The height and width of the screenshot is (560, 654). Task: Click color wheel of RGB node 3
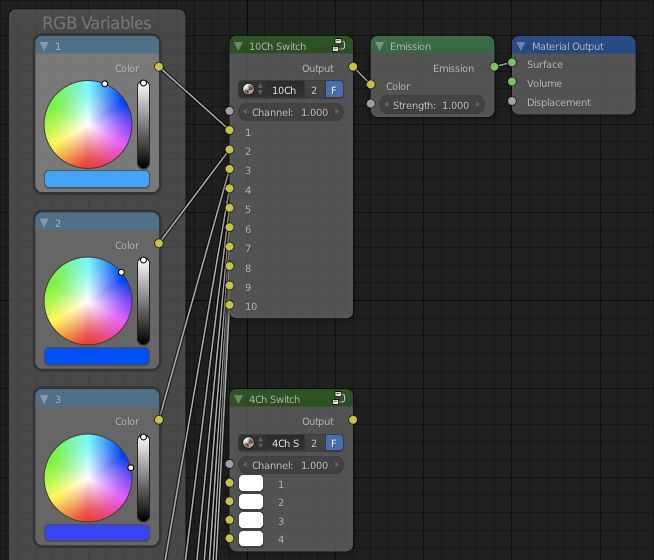[88, 477]
